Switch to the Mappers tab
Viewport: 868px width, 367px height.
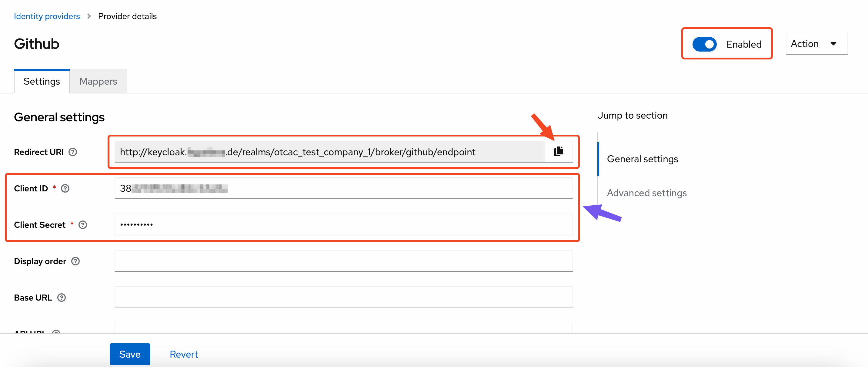pyautogui.click(x=98, y=81)
